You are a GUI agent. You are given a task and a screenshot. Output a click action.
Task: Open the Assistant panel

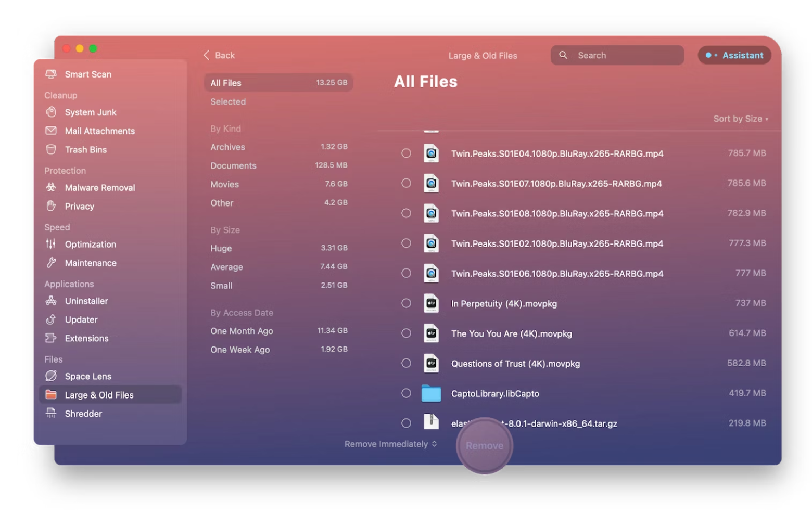[734, 55]
